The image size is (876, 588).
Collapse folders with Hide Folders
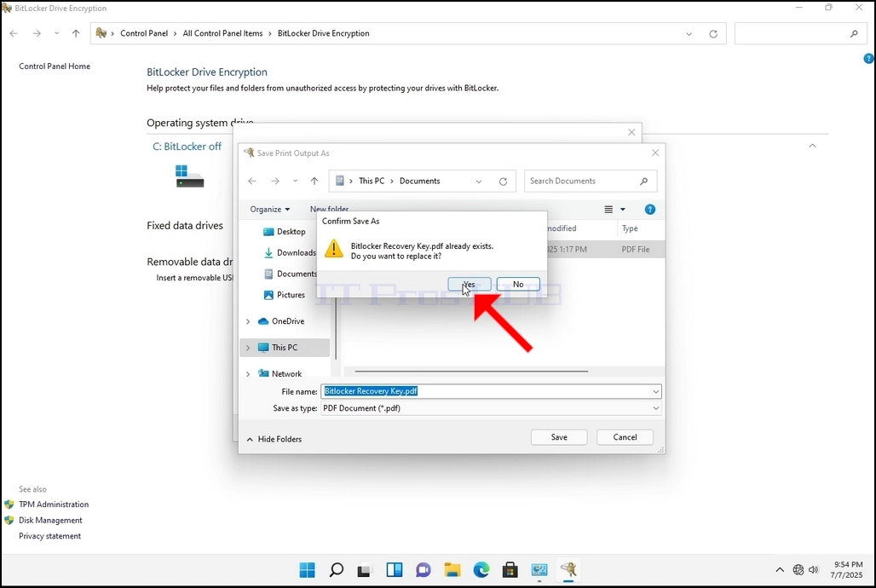click(x=274, y=440)
